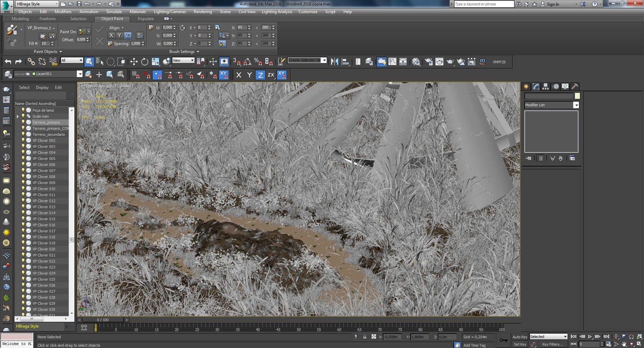Expand the Scale man tree item
The width and height of the screenshot is (644, 348).
[x=18, y=116]
